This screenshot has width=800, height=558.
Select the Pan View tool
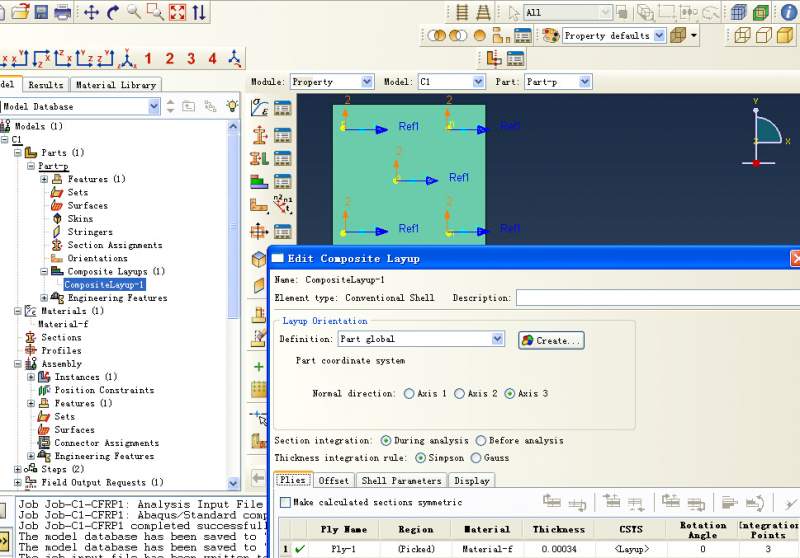(91, 12)
